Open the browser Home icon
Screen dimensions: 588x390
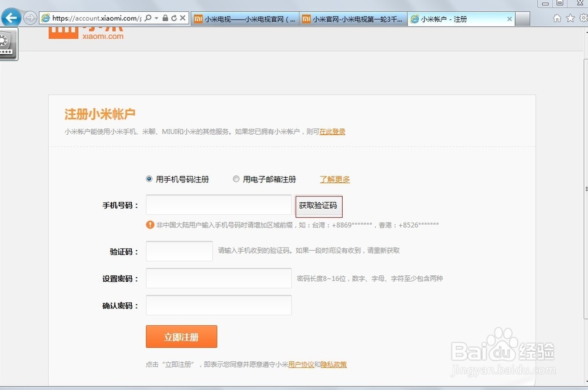pyautogui.click(x=557, y=18)
